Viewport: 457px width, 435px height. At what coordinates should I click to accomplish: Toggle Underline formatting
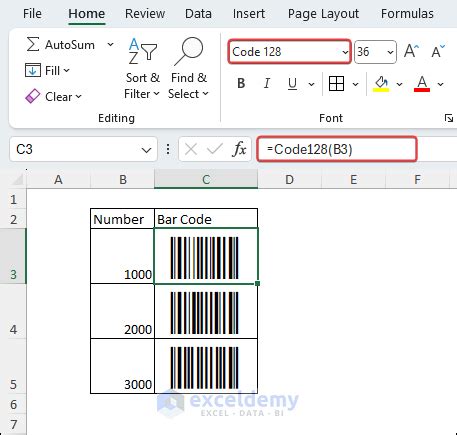[x=292, y=83]
